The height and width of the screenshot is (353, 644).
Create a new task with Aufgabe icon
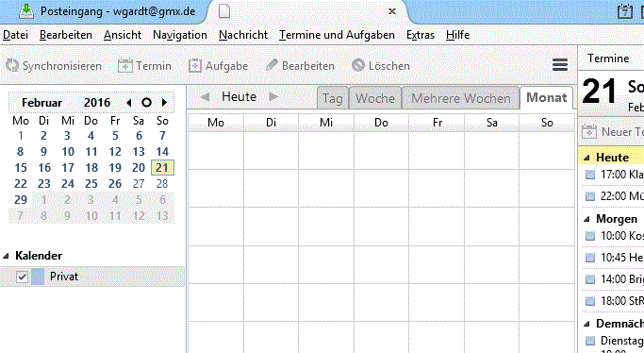tap(194, 66)
